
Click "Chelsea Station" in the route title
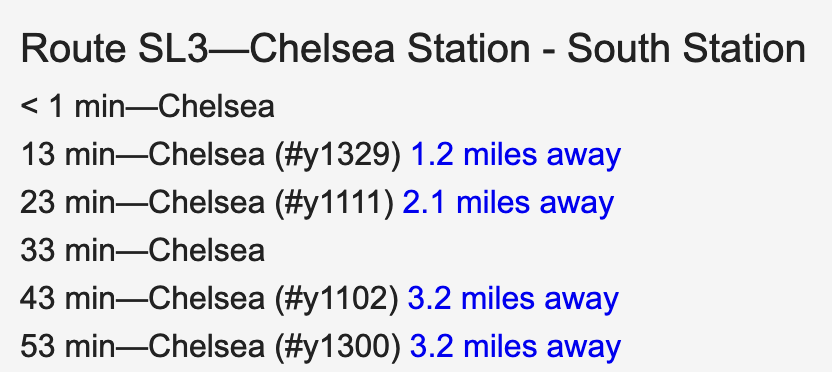(389, 49)
